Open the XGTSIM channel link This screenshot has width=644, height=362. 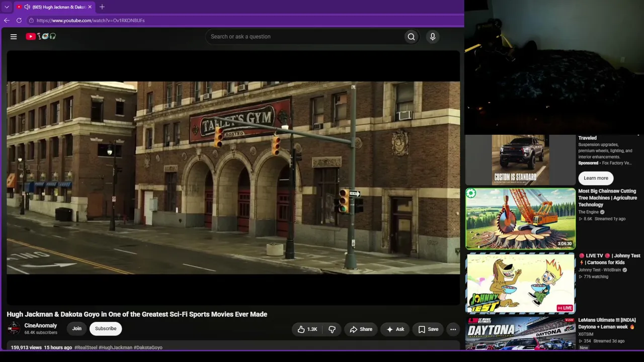pyautogui.click(x=587, y=334)
